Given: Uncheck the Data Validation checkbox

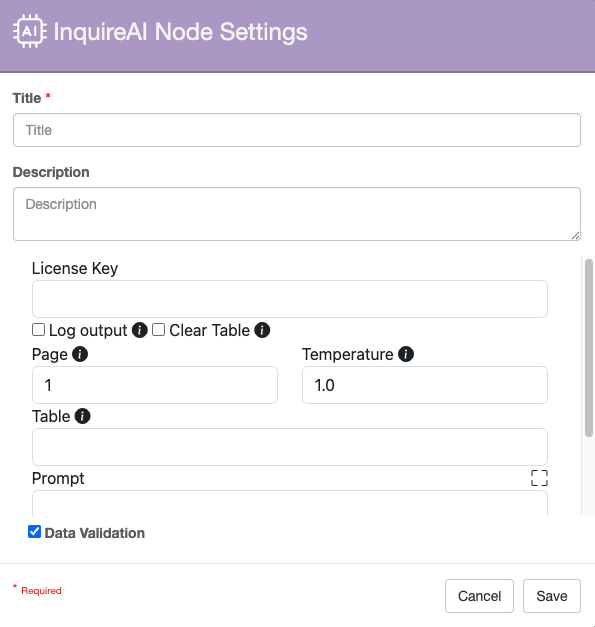Looking at the screenshot, I should [34, 532].
